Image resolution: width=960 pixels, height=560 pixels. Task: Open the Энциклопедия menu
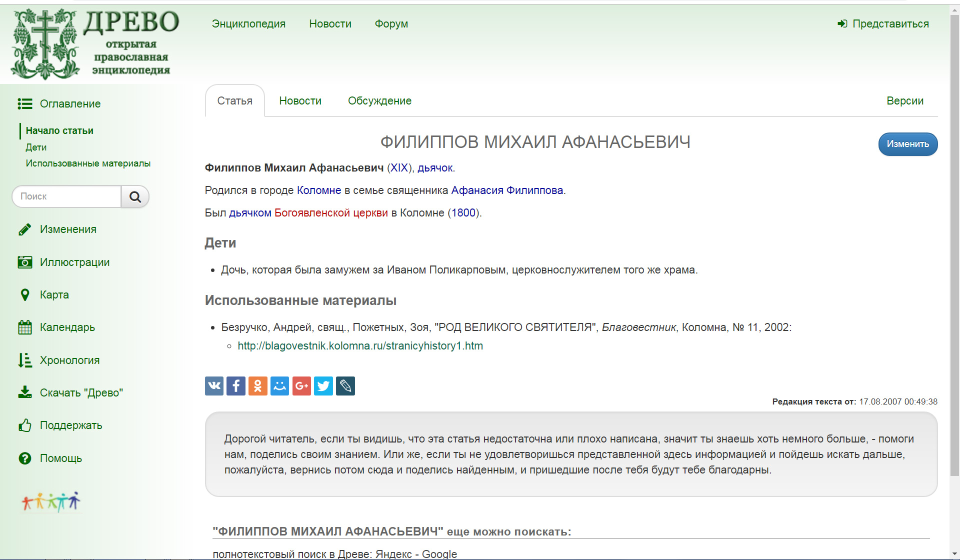[248, 23]
